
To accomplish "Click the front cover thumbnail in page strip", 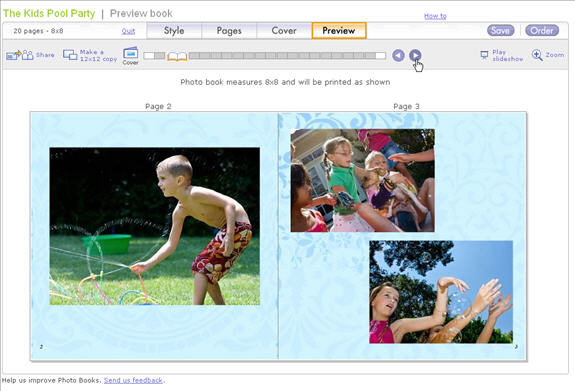I will pos(149,56).
